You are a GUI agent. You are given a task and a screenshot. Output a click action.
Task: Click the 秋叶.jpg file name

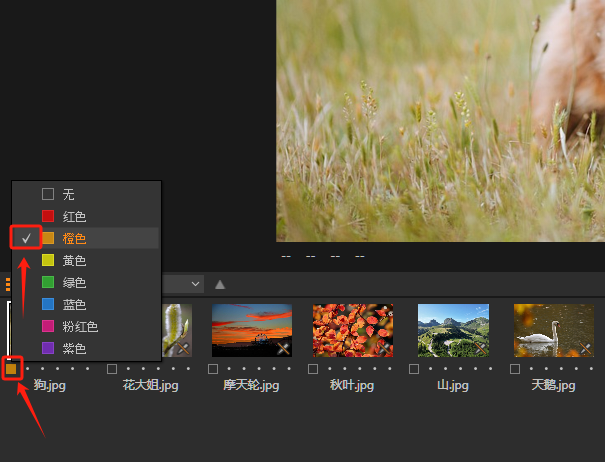352,385
